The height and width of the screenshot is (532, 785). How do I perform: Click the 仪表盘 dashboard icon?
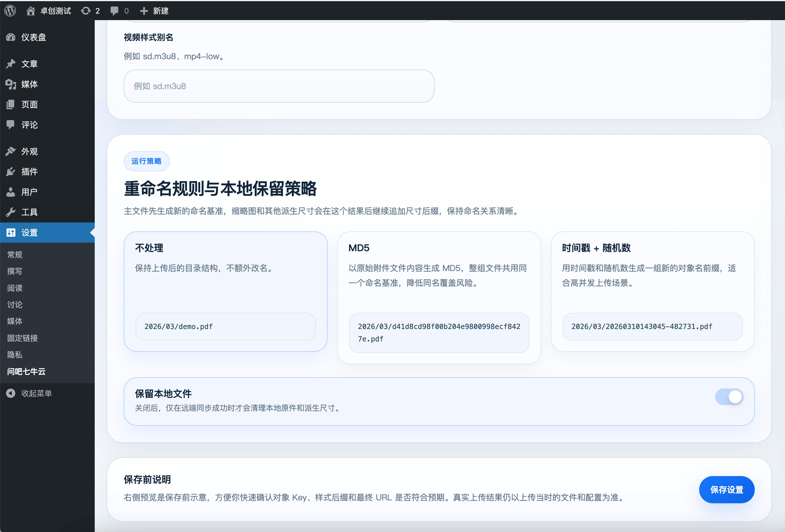10,37
